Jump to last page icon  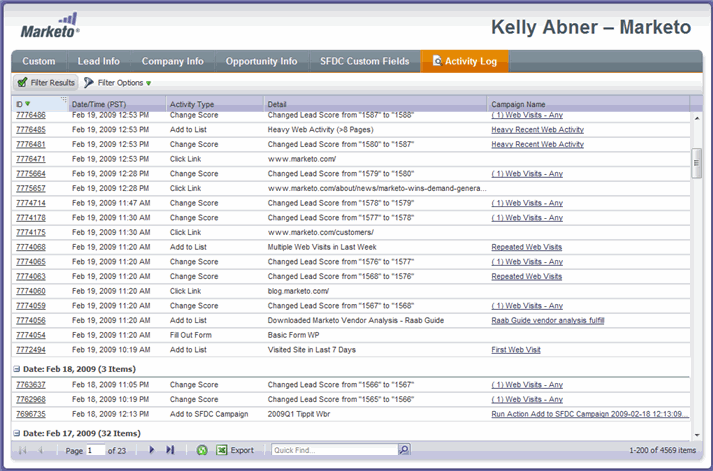pyautogui.click(x=170, y=450)
